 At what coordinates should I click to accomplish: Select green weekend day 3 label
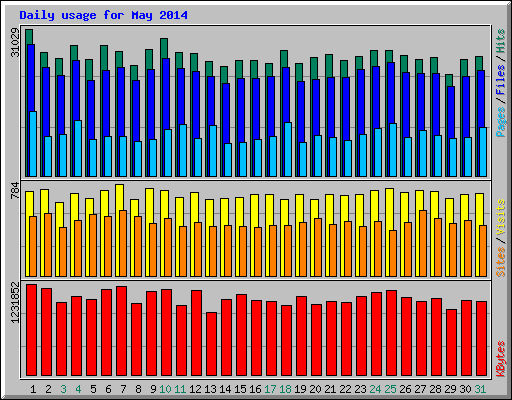point(63,389)
